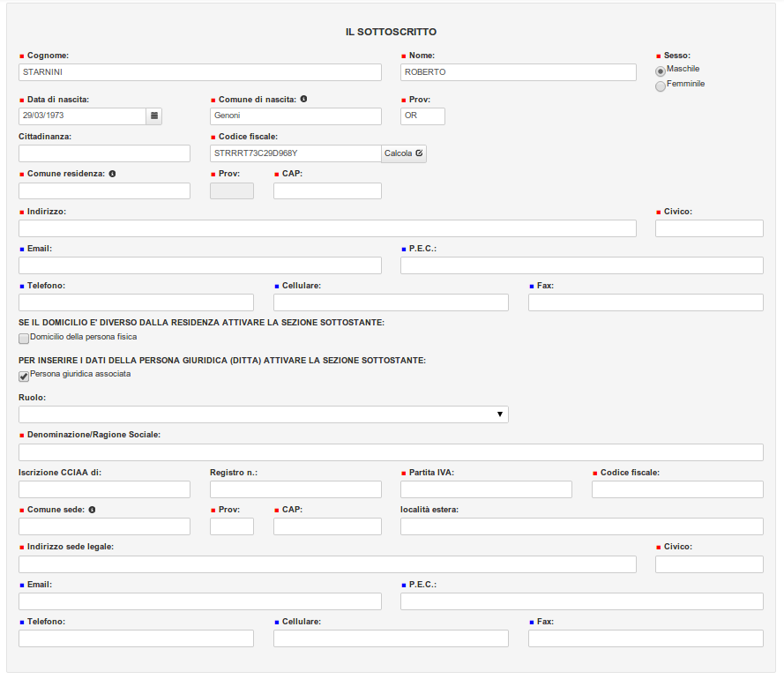Open the date of birth calendar picker
Viewport: 784px width, 679px height.
[154, 116]
